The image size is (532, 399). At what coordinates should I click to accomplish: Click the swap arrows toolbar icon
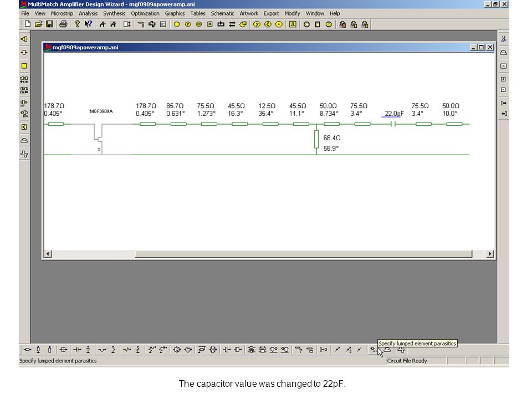click(x=232, y=24)
